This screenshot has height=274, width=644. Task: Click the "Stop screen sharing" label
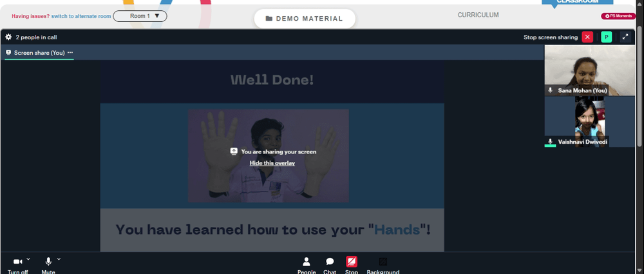click(x=551, y=37)
